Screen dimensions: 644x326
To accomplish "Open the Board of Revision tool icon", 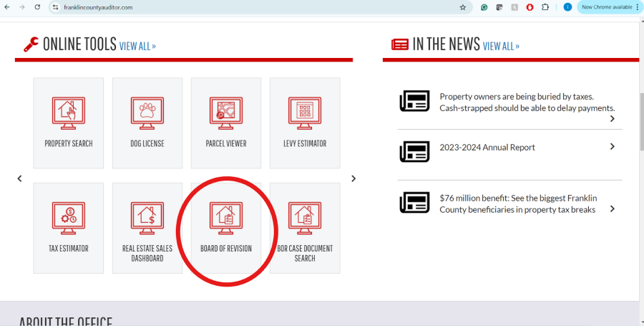I will click(x=226, y=218).
